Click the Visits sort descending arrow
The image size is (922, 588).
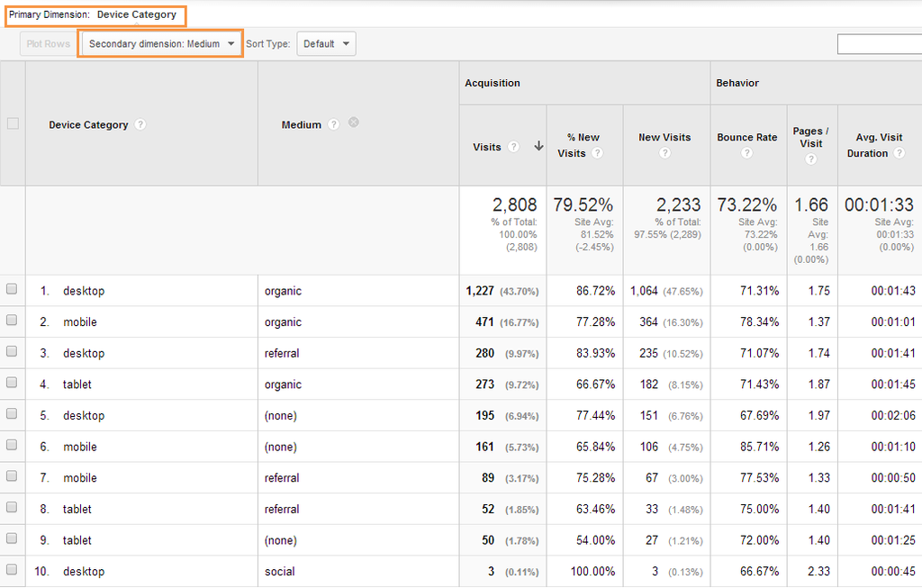click(x=538, y=146)
